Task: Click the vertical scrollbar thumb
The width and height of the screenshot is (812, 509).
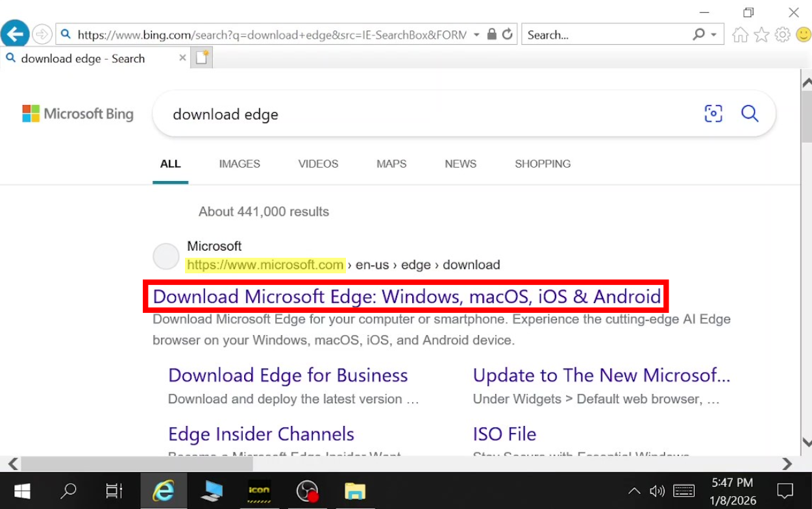Action: point(807,116)
